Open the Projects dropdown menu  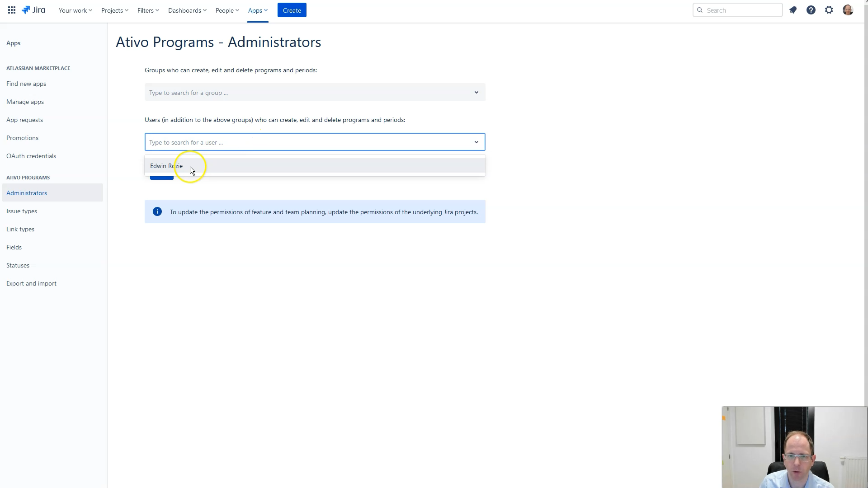click(114, 10)
